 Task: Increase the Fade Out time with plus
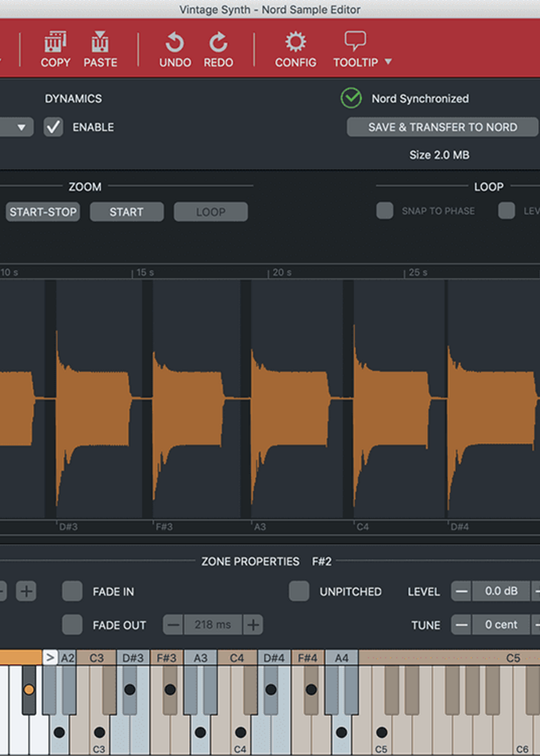[253, 625]
